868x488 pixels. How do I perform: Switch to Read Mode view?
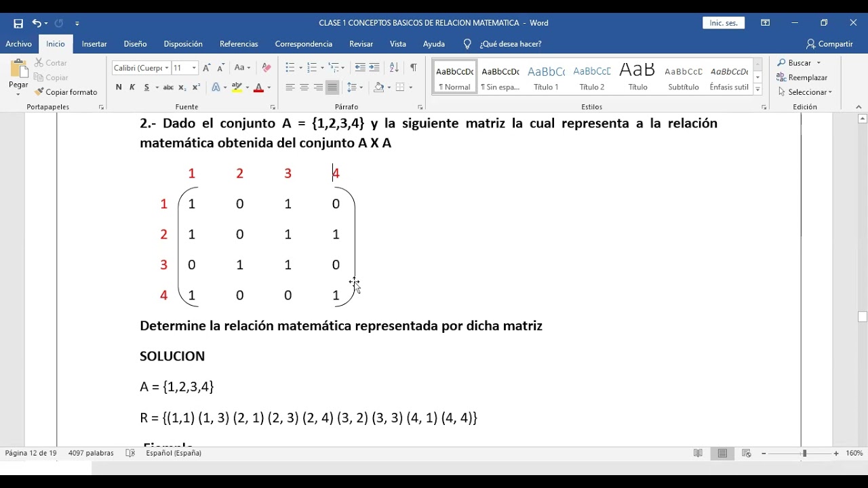click(x=698, y=453)
